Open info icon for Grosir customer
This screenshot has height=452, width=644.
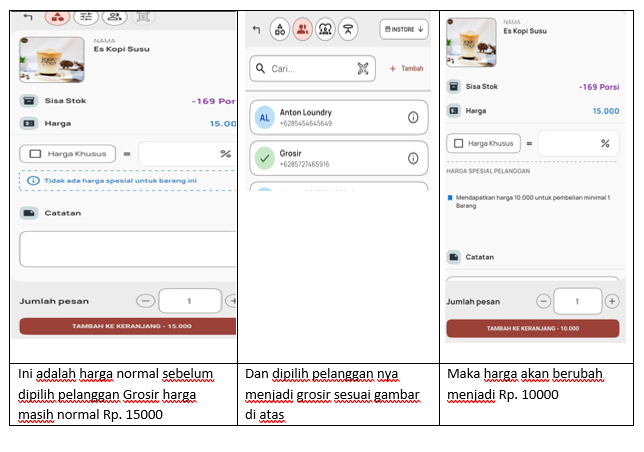click(x=413, y=158)
